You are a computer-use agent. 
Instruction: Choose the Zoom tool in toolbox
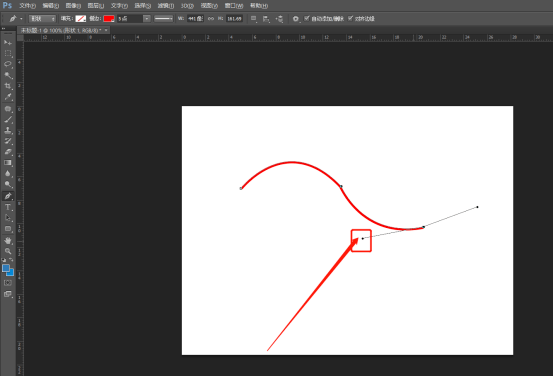(x=8, y=251)
